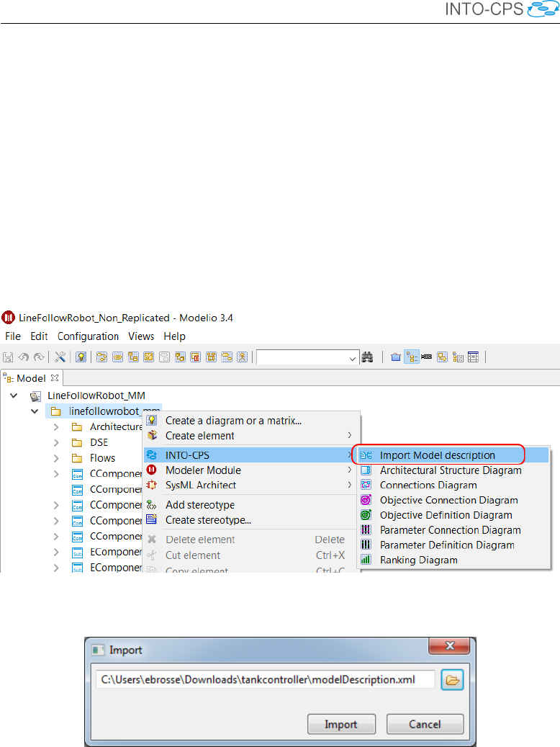Screen dimensions: 560x747
Task: Click the Import button
Action: 341,724
